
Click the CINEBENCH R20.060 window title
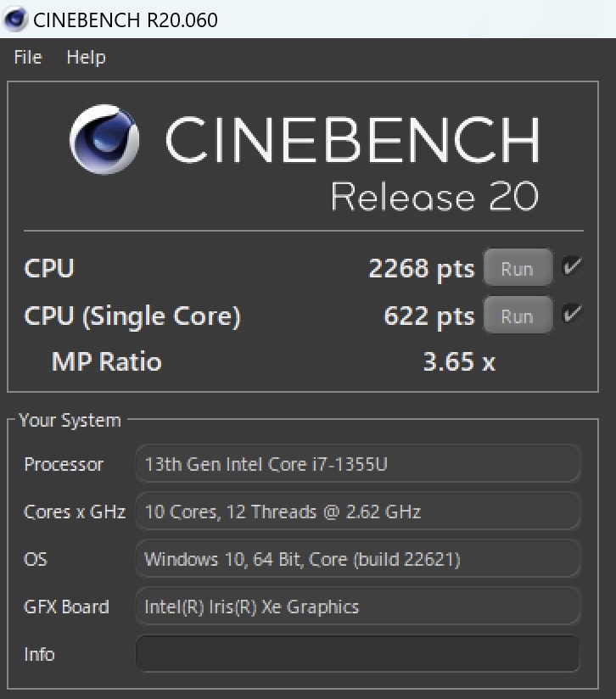[x=126, y=20]
